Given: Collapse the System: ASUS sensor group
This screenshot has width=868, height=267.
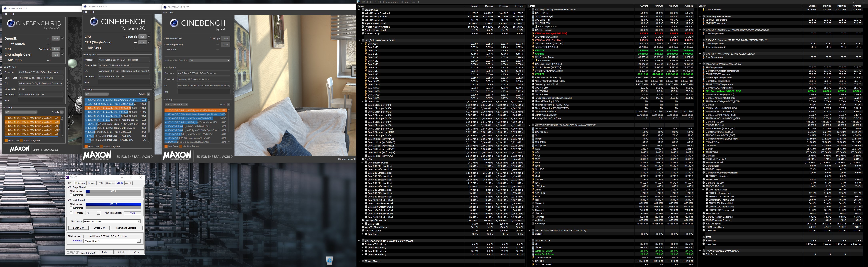Looking at the screenshot, I should [x=359, y=10].
